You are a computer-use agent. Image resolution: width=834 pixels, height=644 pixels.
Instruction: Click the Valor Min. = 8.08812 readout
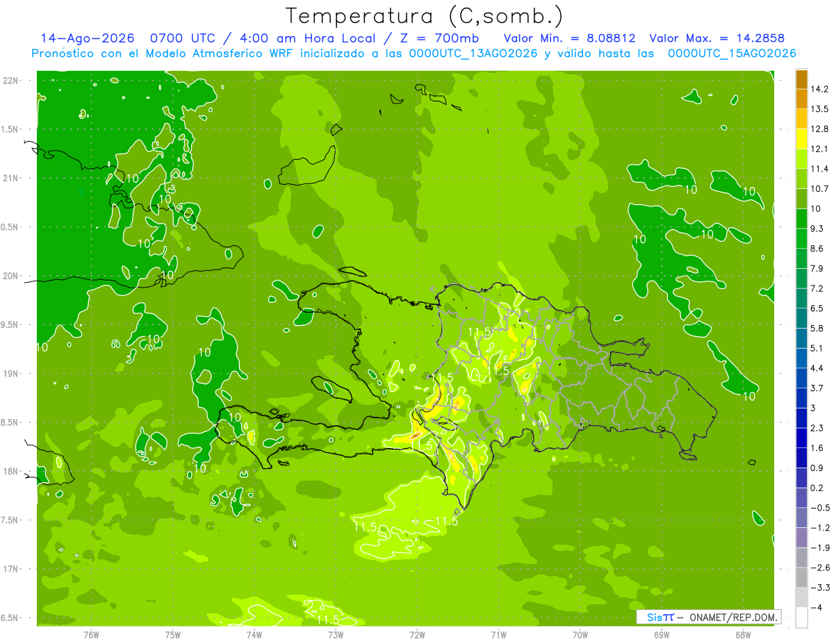(x=571, y=38)
